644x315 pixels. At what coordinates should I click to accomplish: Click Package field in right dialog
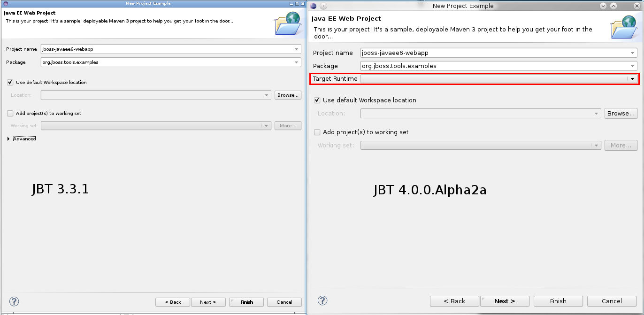498,66
